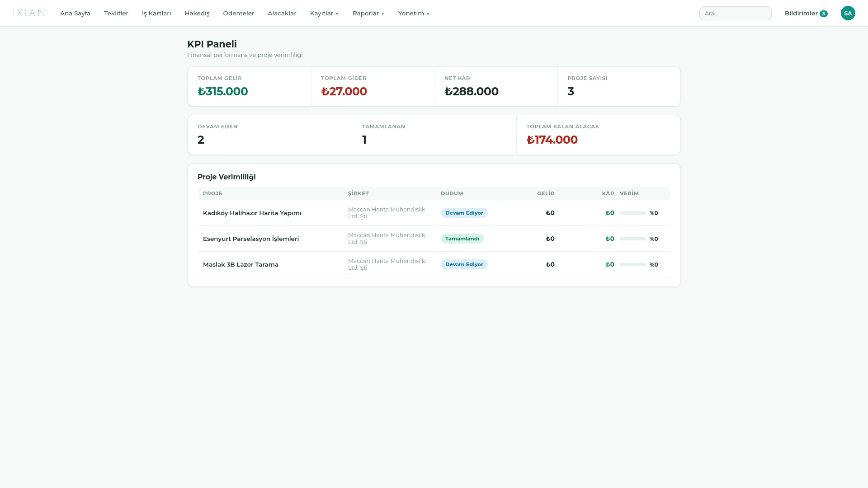Open Kadıköy Halihazır Harita Yapımı project
Image resolution: width=868 pixels, height=488 pixels.
(252, 213)
